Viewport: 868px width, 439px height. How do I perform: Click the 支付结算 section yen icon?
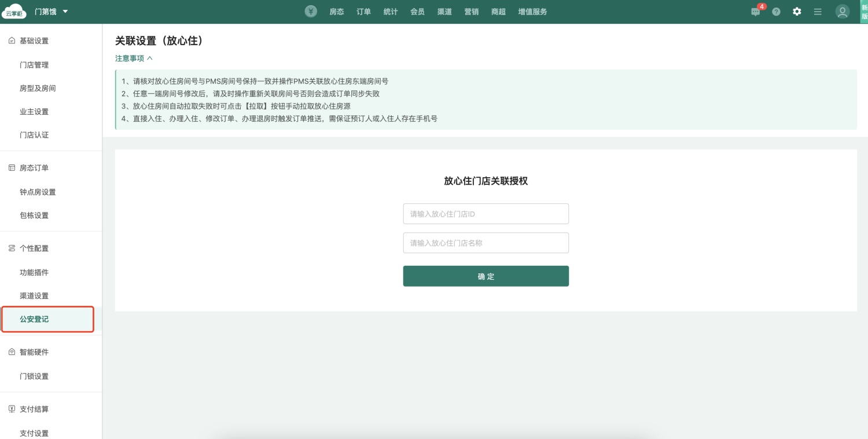12,409
